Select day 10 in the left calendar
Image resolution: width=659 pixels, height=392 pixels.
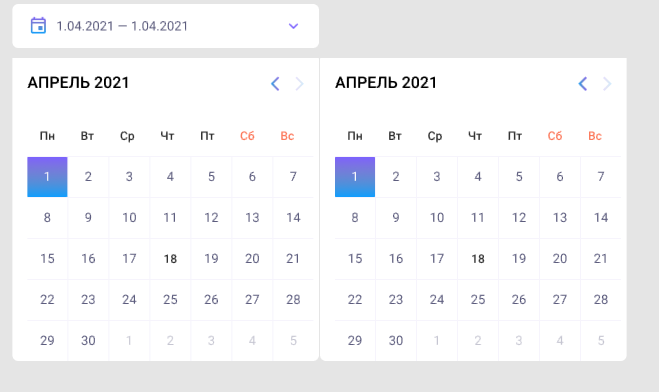129,218
